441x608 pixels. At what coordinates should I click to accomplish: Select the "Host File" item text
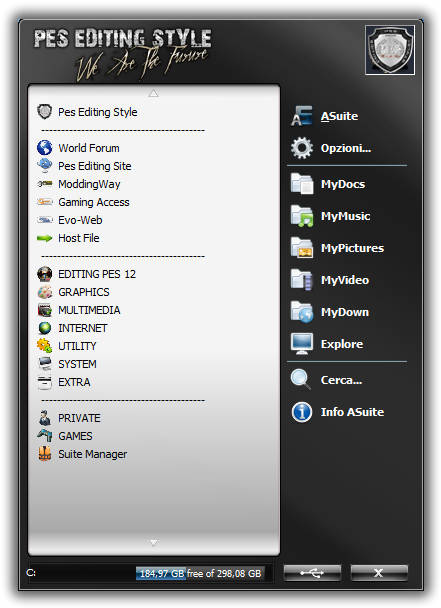(x=79, y=238)
